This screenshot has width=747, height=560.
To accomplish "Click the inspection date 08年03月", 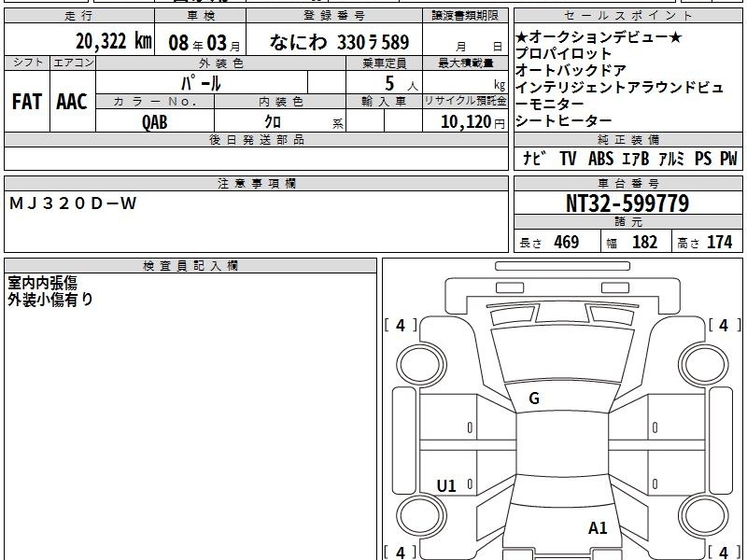I will (204, 43).
